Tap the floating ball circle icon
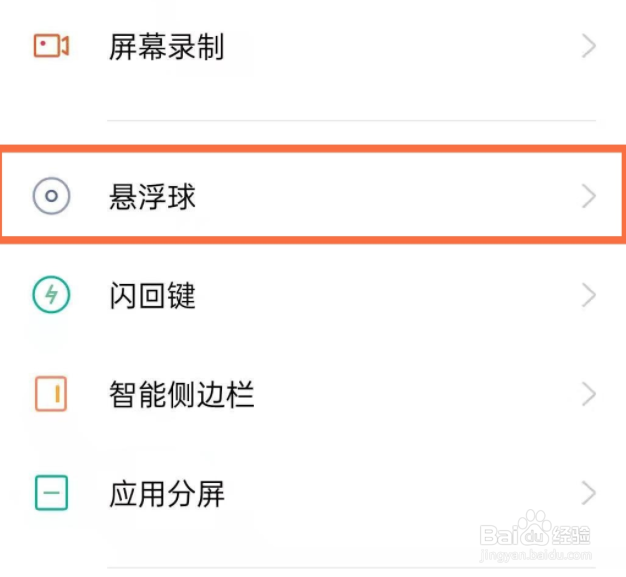The image size is (626, 577). pos(51,196)
